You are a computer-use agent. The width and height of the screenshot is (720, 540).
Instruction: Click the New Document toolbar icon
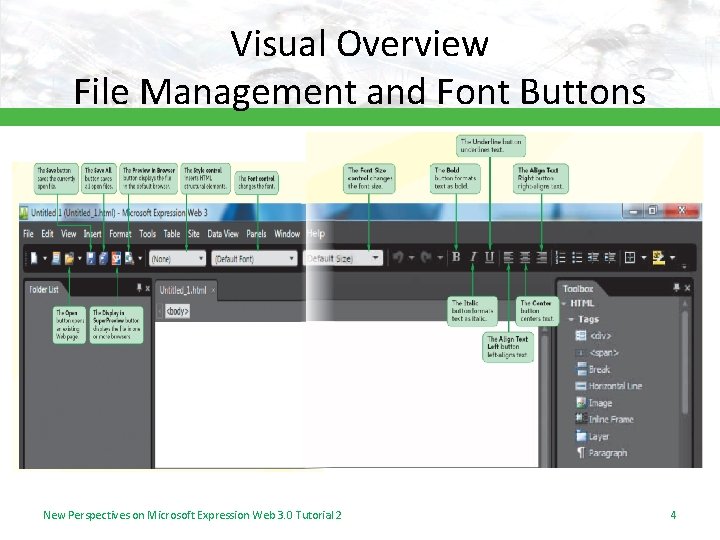pyautogui.click(x=34, y=259)
